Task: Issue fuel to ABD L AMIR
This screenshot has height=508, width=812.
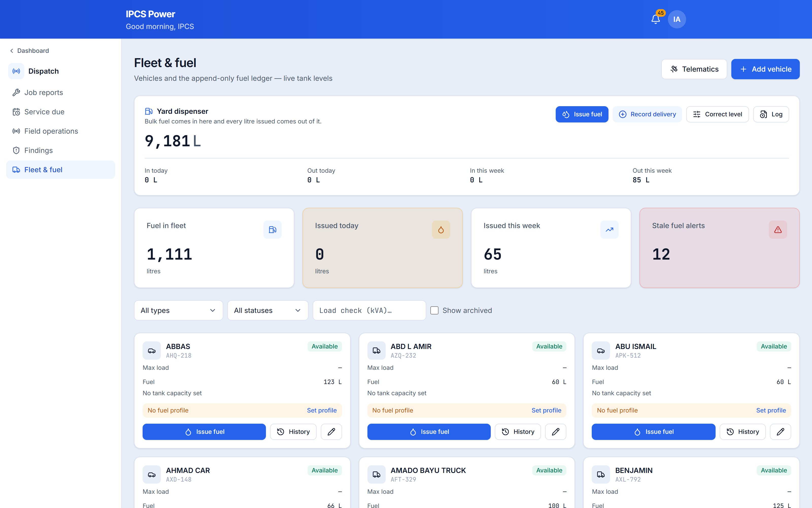Action: 429,431
